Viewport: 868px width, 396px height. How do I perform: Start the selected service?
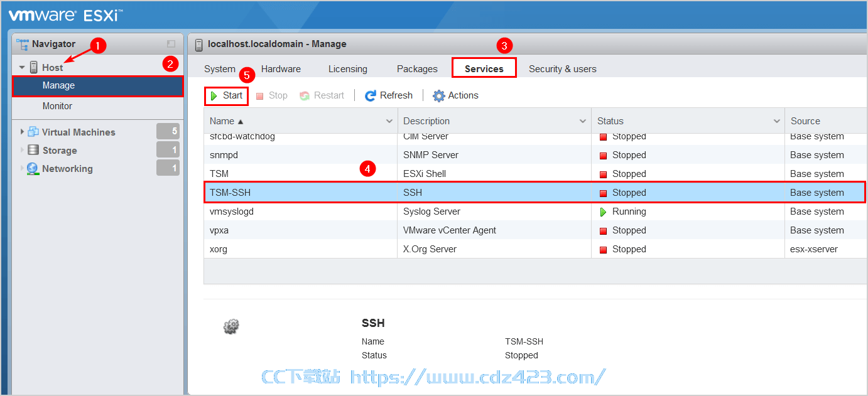point(226,96)
